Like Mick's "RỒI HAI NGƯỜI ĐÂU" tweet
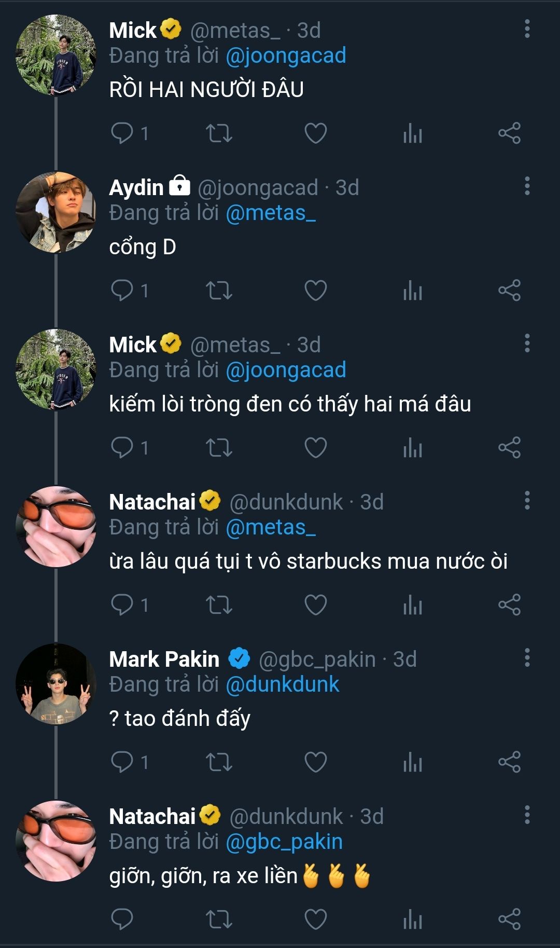Viewport: 560px width, 948px height. [315, 133]
